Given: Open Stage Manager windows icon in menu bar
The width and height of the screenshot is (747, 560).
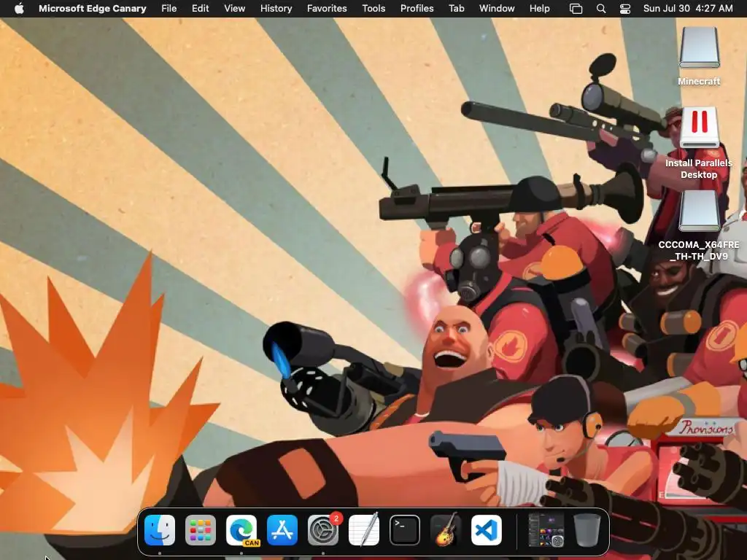Looking at the screenshot, I should [x=576, y=9].
